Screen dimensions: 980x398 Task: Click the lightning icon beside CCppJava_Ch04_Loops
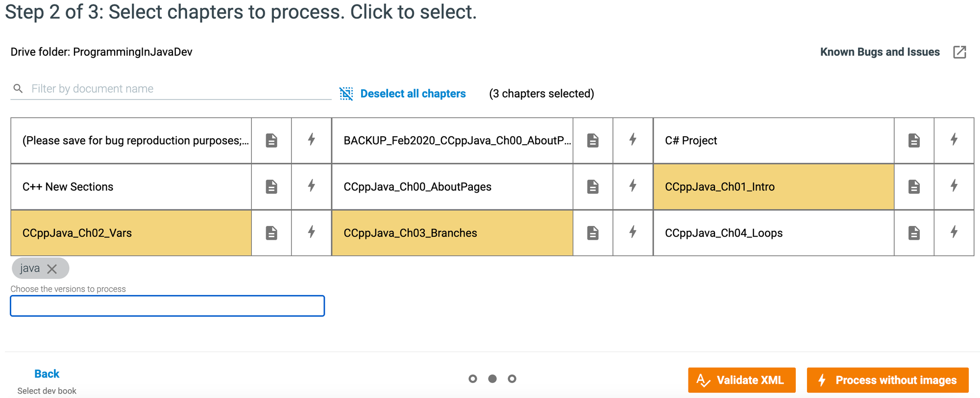coord(954,233)
